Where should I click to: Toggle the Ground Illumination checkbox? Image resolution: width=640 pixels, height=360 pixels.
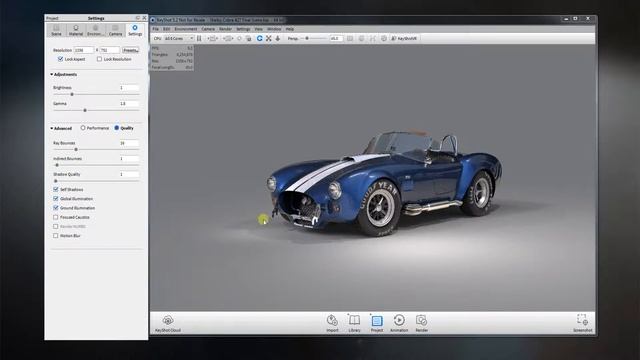(56, 208)
